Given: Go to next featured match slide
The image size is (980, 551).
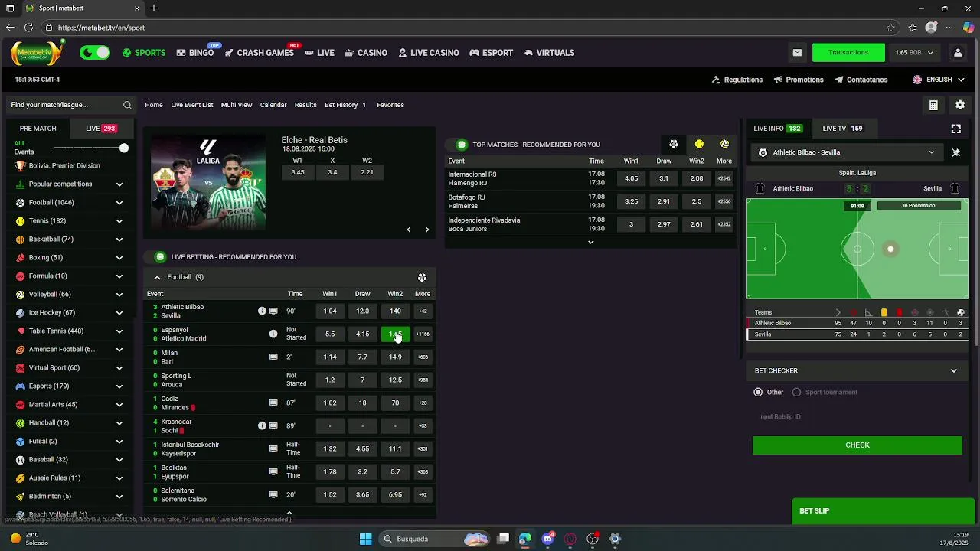Looking at the screenshot, I should click(427, 230).
